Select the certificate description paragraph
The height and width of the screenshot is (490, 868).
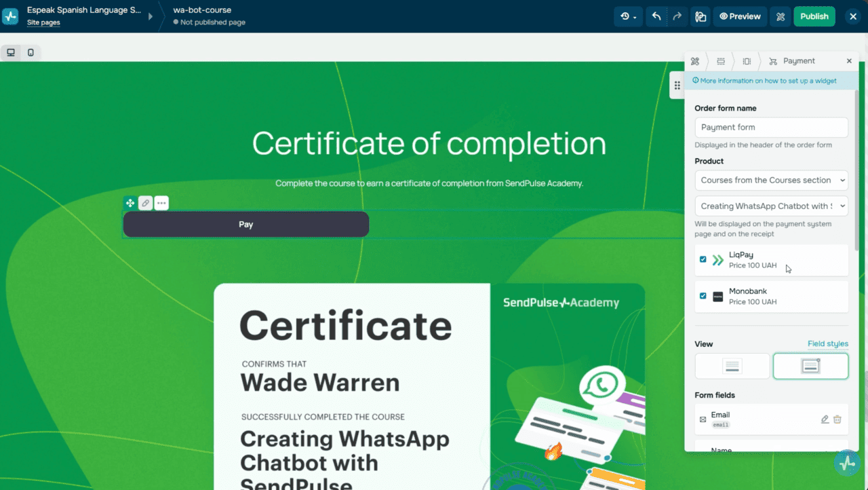pos(429,183)
